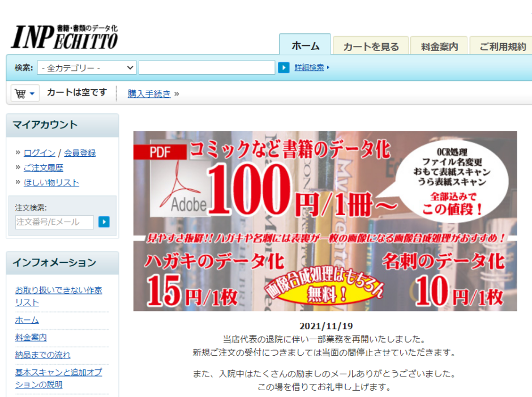Open the ご注文履歴 order history link

coord(44,168)
